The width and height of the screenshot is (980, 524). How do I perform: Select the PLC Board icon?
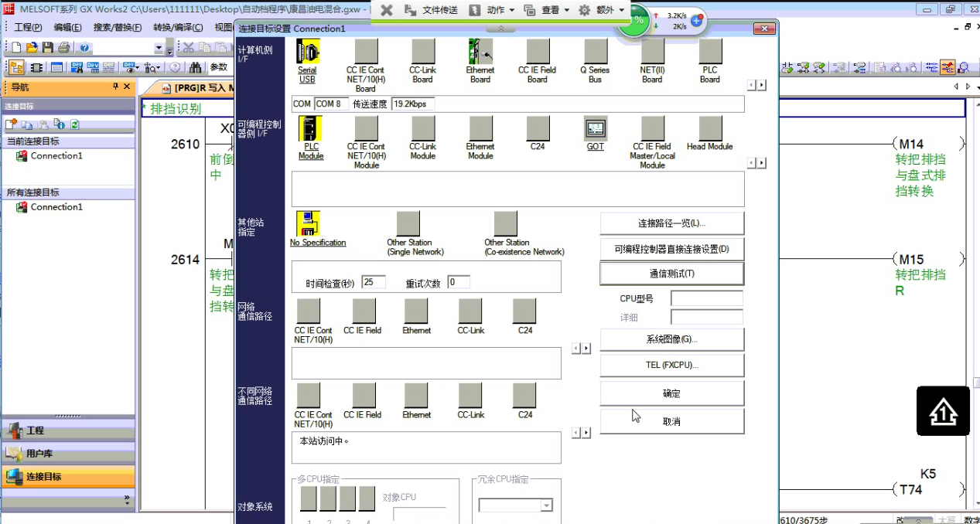710,52
